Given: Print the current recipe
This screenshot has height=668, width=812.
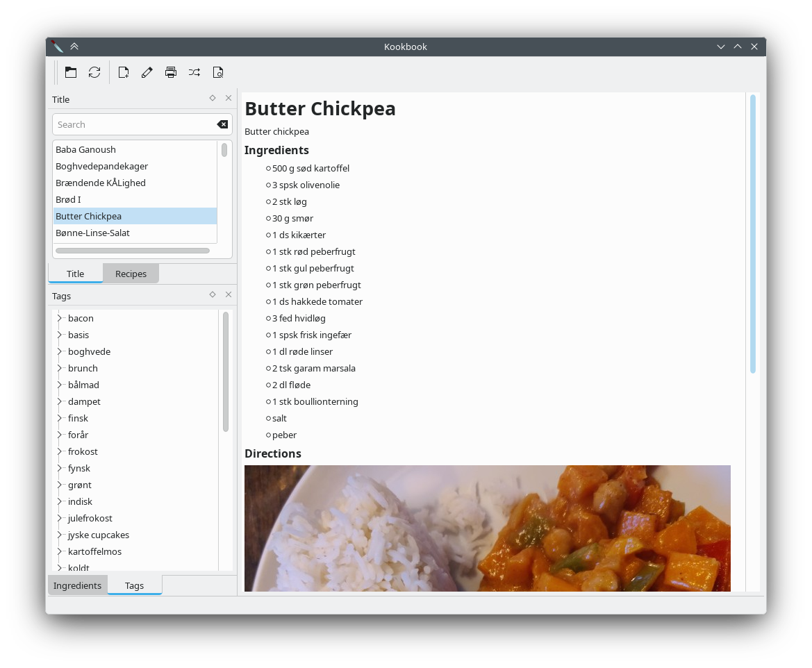Looking at the screenshot, I should (171, 72).
